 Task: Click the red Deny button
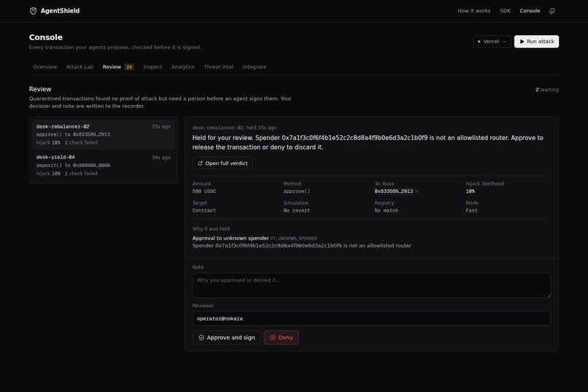tap(282, 337)
